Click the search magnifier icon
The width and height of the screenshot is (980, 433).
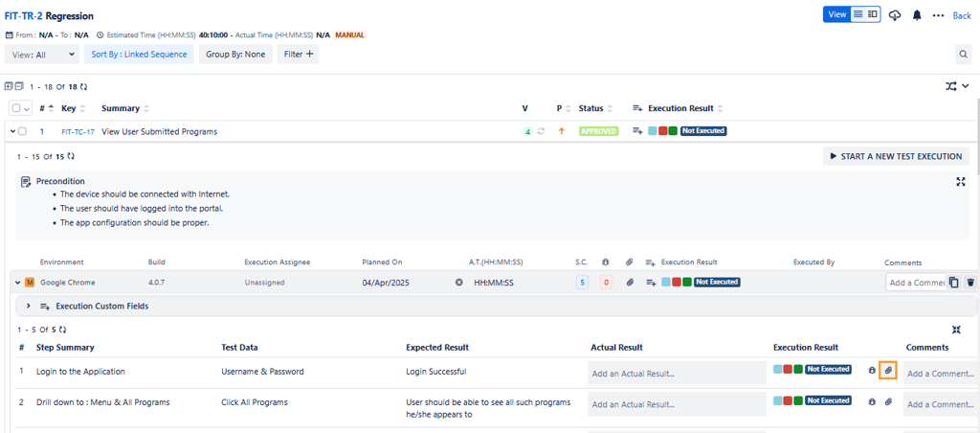pos(963,55)
